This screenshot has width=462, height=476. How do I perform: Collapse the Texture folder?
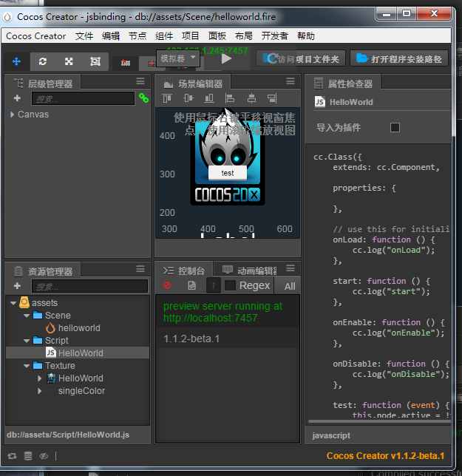pos(27,366)
